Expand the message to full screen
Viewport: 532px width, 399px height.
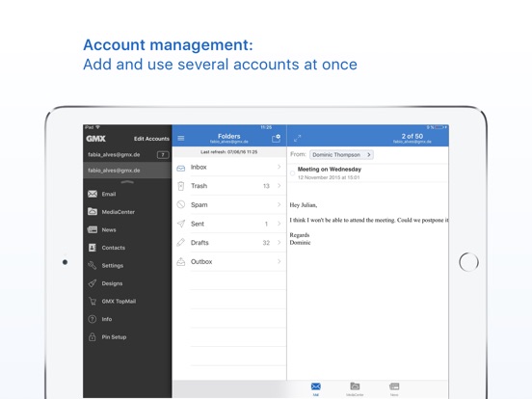click(x=297, y=138)
